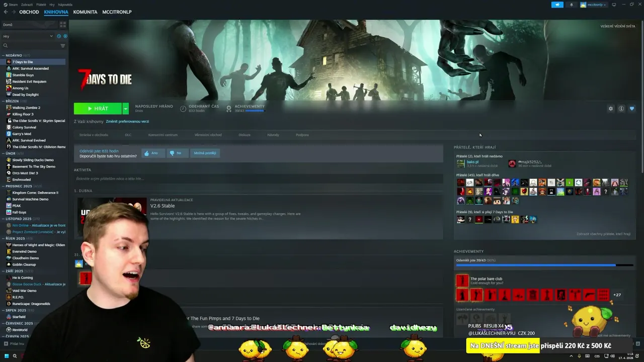
Task: Open friend baks pl profile
Action: 472,162
